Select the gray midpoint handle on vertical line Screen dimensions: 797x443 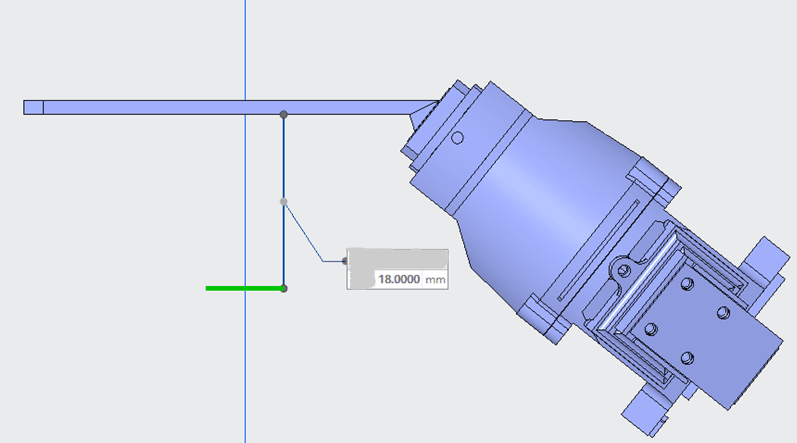[284, 202]
